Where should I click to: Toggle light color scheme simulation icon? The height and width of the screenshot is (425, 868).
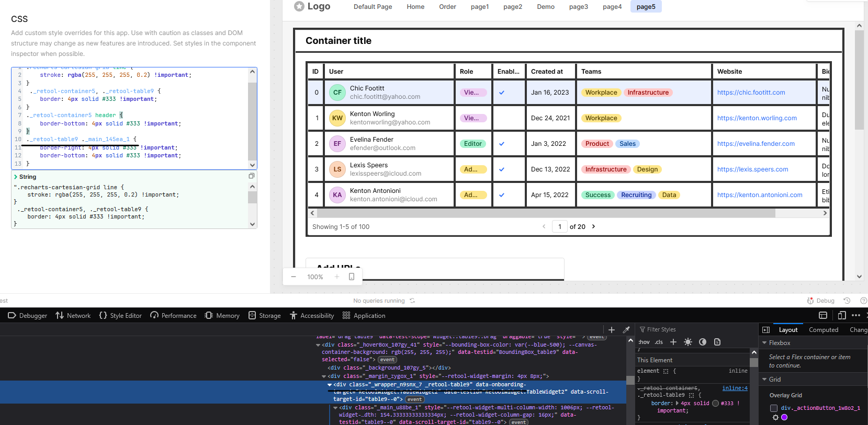click(x=688, y=342)
